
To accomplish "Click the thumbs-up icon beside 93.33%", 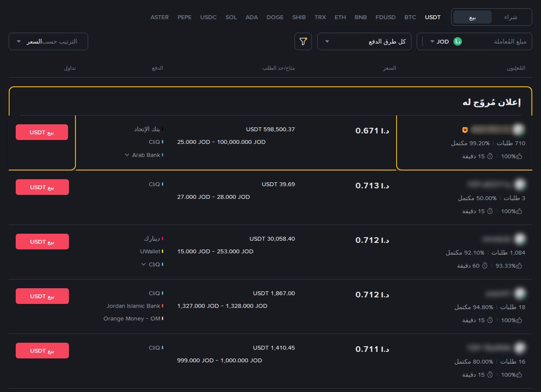I will (x=519, y=266).
